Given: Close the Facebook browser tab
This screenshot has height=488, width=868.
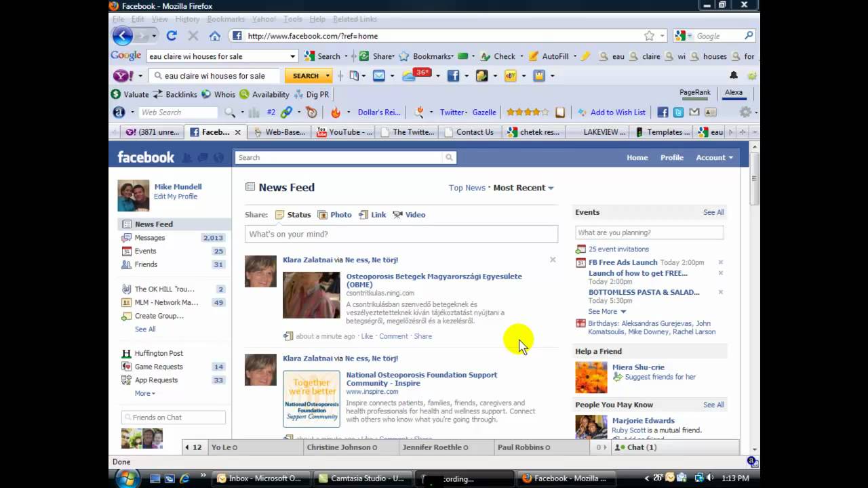Looking at the screenshot, I should tap(237, 132).
